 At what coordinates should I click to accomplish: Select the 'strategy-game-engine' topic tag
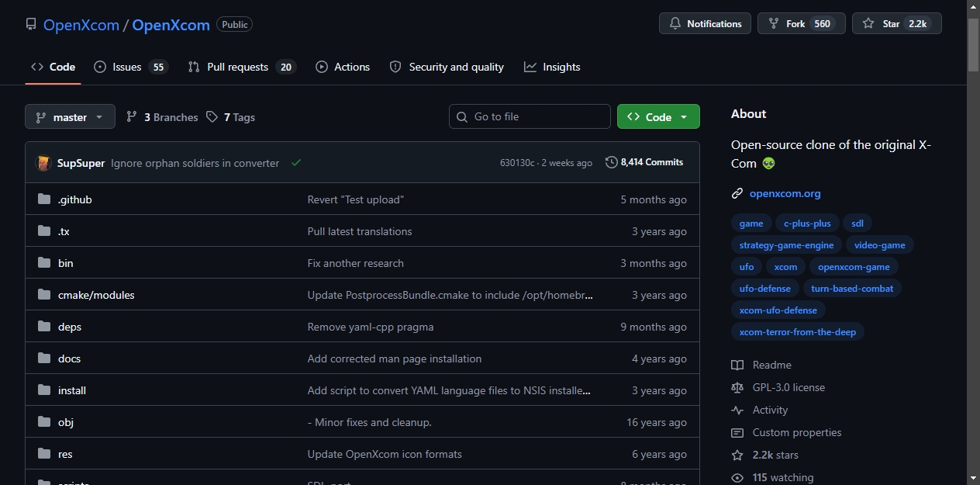click(787, 245)
